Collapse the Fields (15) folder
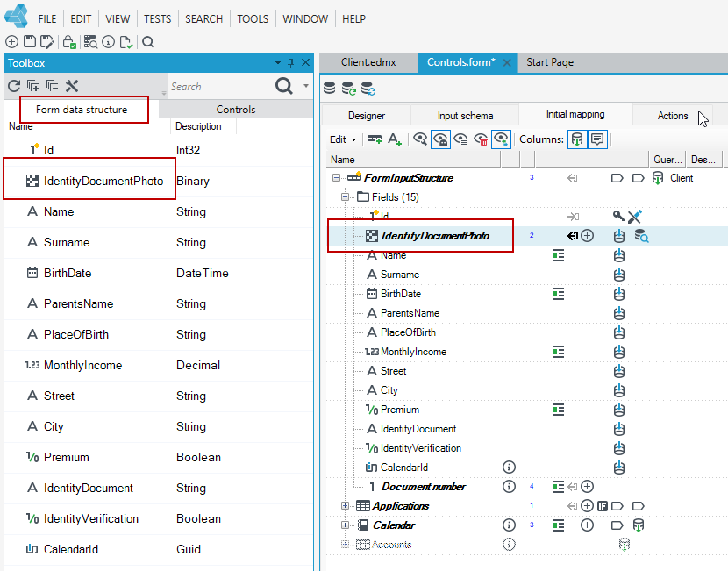Screen dimensions: 728x571 (345, 196)
